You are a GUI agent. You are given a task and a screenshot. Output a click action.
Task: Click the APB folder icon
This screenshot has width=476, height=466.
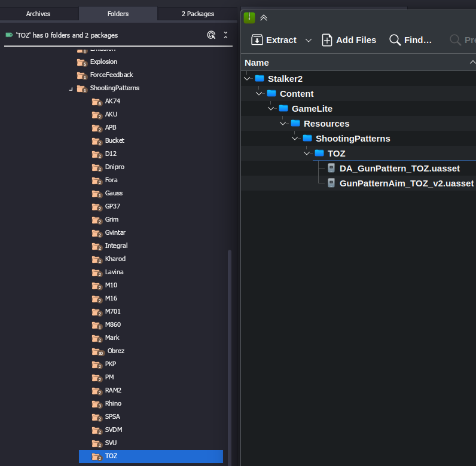tap(97, 128)
